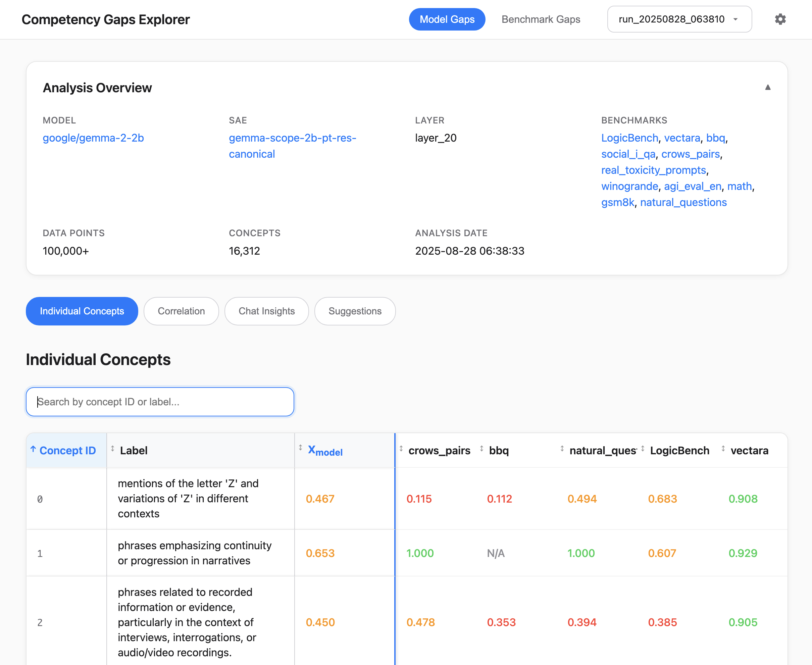Open the run_20250828_063810 dropdown
812x665 pixels.
click(x=679, y=19)
